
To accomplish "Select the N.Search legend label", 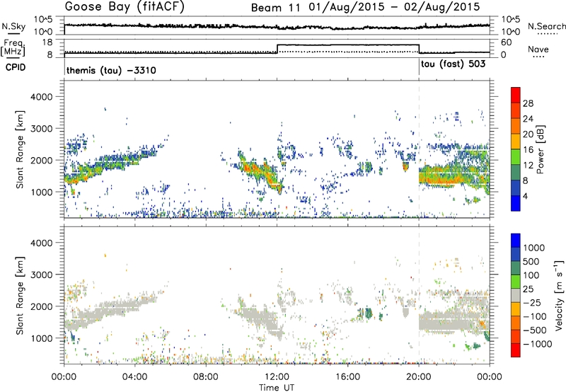I will [546, 26].
